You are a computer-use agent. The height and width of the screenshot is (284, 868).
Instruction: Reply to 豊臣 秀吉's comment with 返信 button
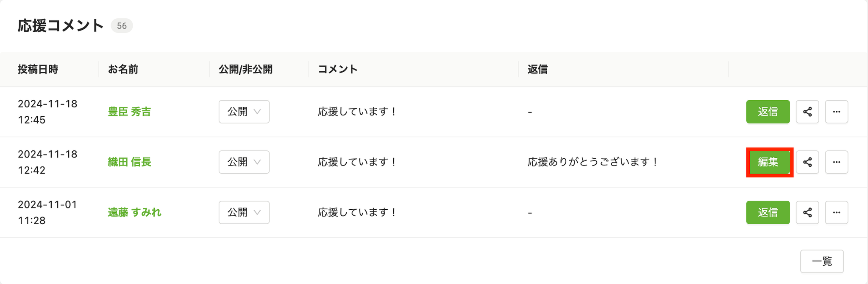click(x=768, y=112)
